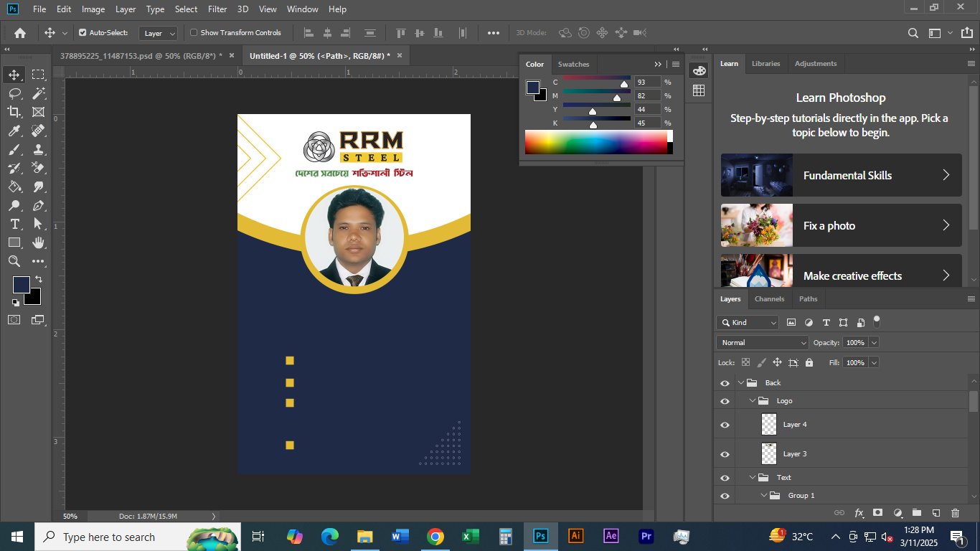Choose the Magic Wand tool
The width and height of the screenshot is (980, 551).
[x=38, y=93]
